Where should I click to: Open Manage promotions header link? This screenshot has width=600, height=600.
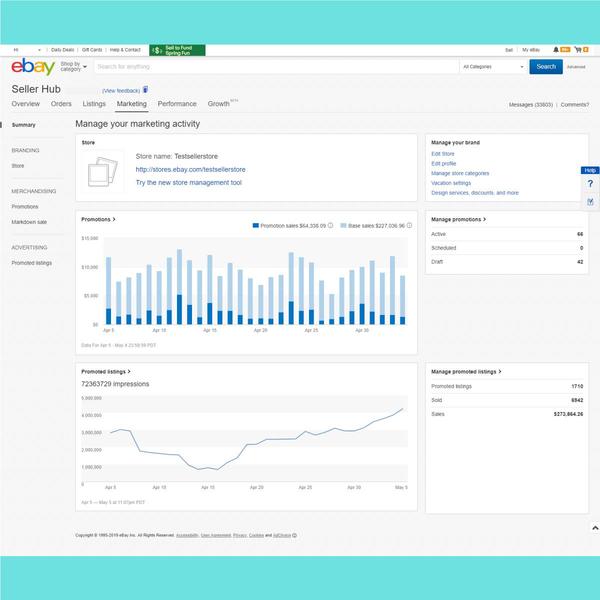(x=458, y=219)
